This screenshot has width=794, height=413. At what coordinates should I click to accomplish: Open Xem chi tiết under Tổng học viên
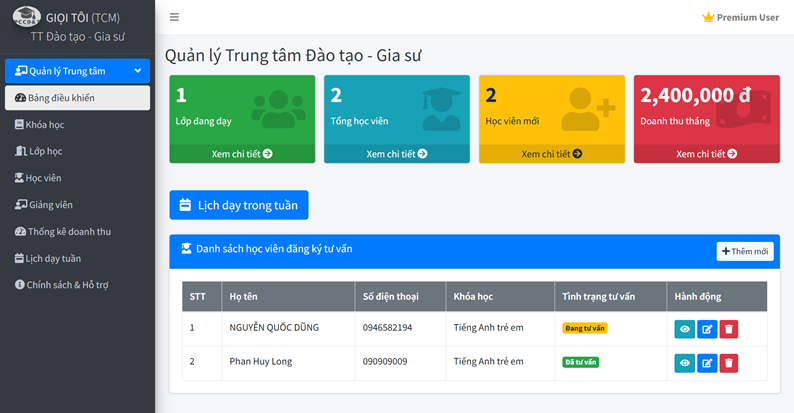click(396, 154)
